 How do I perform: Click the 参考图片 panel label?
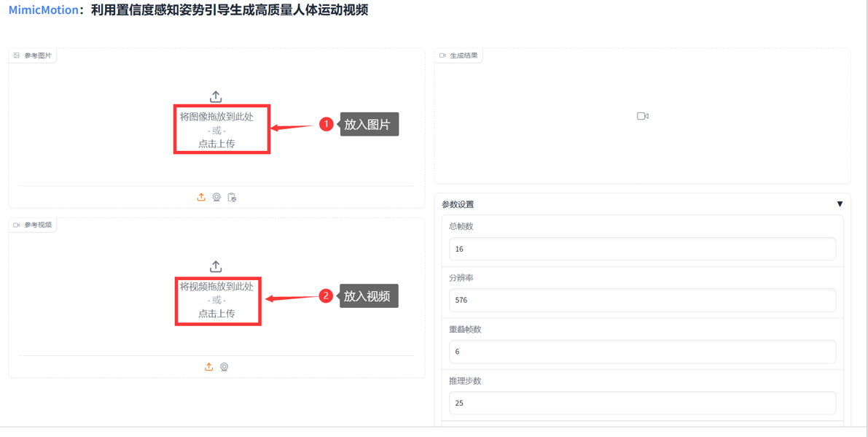tap(33, 55)
